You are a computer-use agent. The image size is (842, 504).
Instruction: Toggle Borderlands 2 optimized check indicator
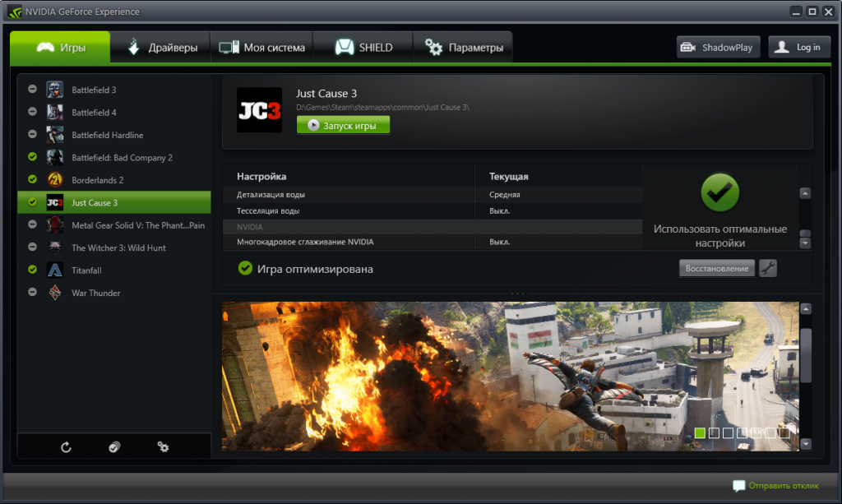[x=32, y=179]
